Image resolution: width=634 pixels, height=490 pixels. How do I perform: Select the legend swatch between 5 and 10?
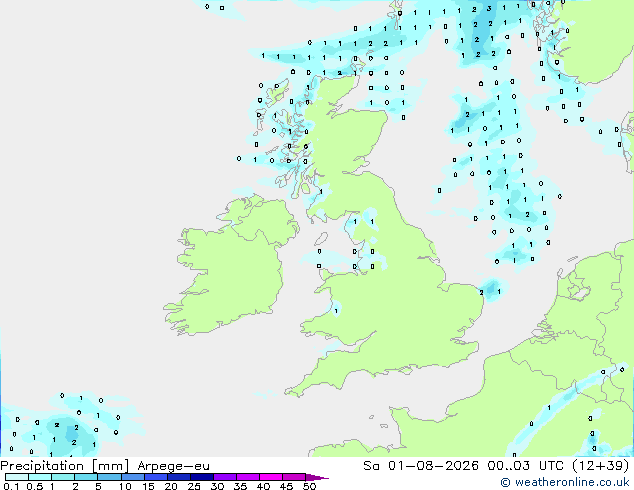pyautogui.click(x=109, y=477)
